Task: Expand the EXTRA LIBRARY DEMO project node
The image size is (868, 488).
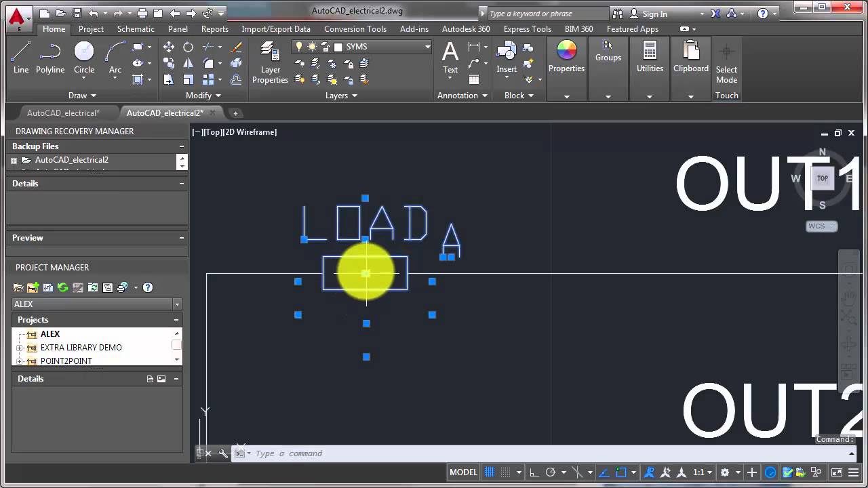Action: 20,348
